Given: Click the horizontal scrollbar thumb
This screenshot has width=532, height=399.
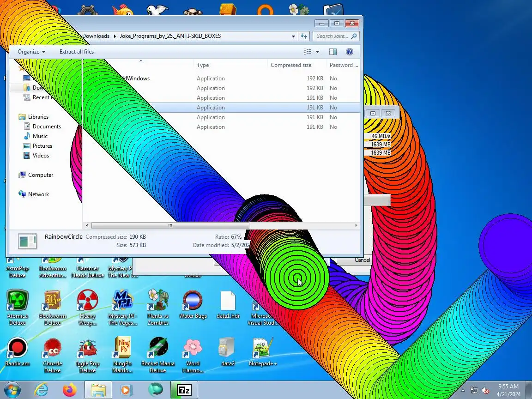Looking at the screenshot, I should pos(170,225).
